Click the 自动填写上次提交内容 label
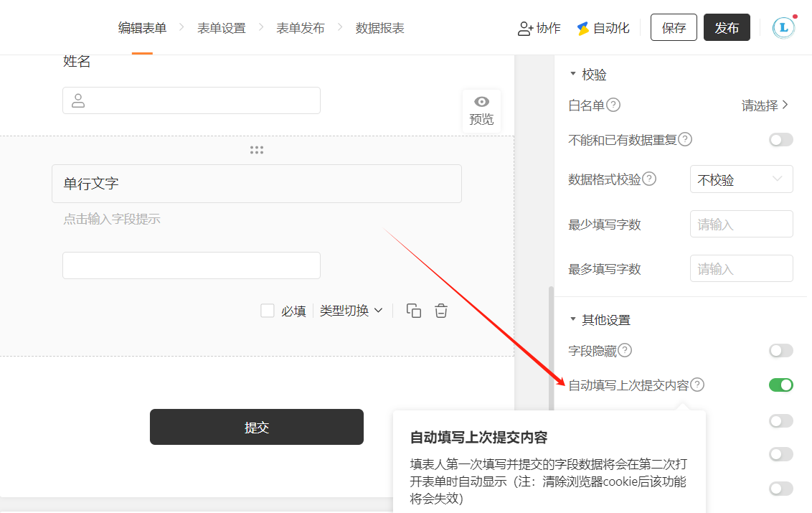This screenshot has height=513, width=812. [628, 385]
